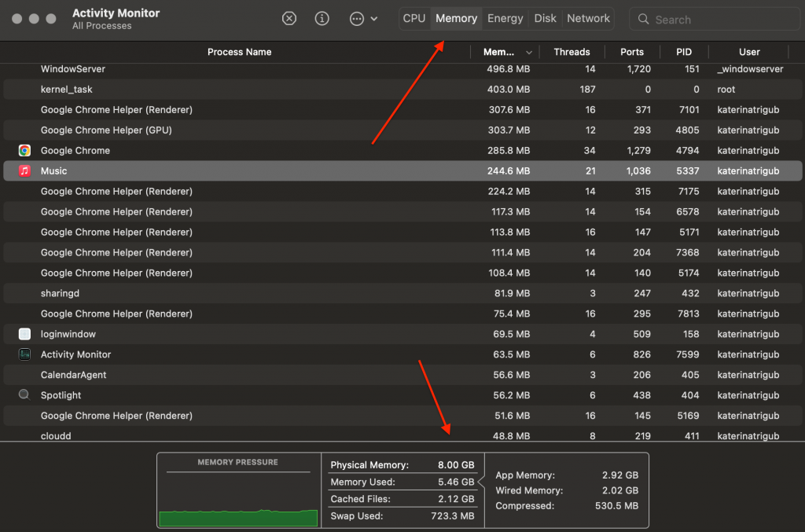Select the WindowServer process row
This screenshot has width=805, height=532.
pyautogui.click(x=402, y=68)
